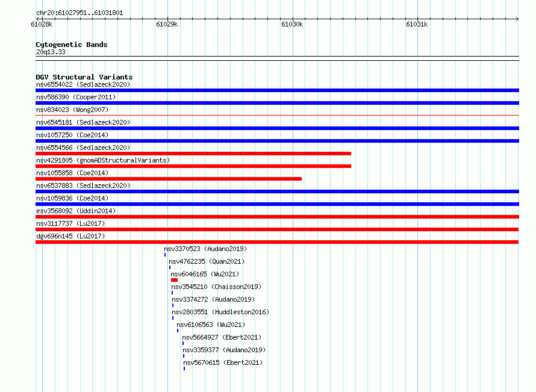Click the DGV Structural Variants track title
Viewport: 536px width, 392px height.
[x=84, y=77]
